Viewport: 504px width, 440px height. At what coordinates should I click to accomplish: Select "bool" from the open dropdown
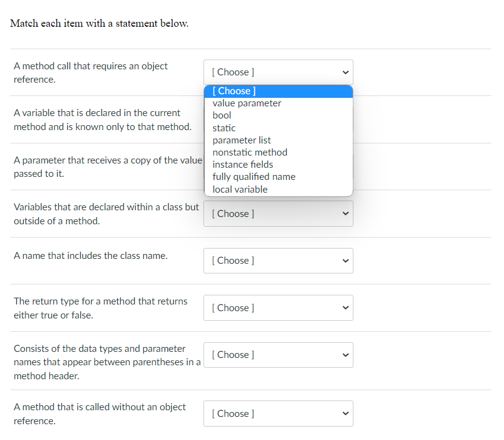point(222,115)
